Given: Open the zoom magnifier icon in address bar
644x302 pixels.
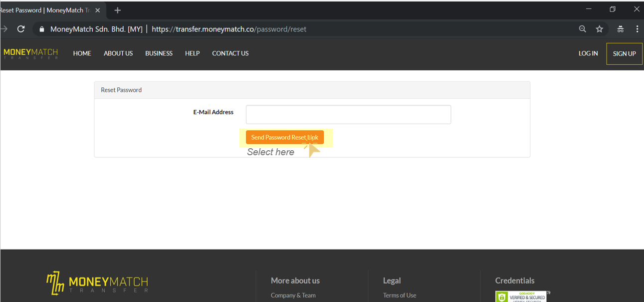Looking at the screenshot, I should point(582,29).
